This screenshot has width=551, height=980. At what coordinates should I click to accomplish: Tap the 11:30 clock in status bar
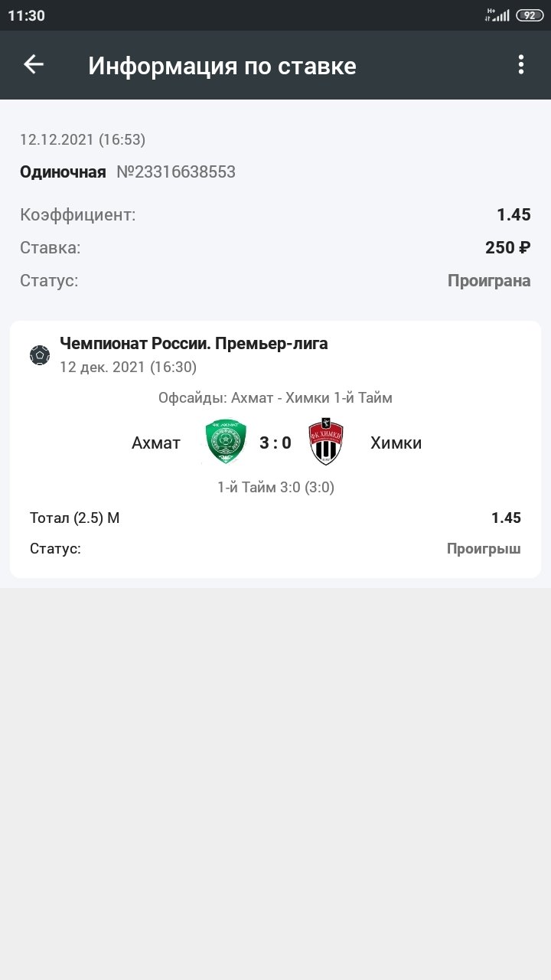[x=27, y=15]
